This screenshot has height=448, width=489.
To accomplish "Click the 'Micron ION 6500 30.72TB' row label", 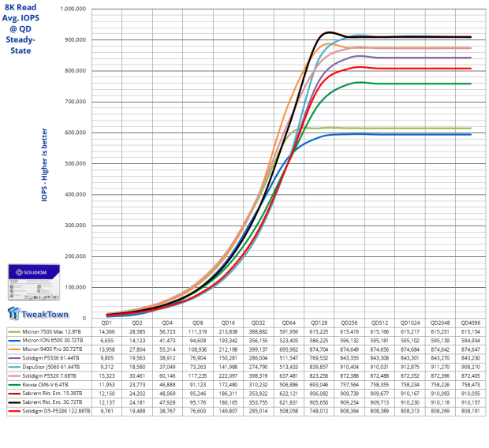I will (x=53, y=341).
